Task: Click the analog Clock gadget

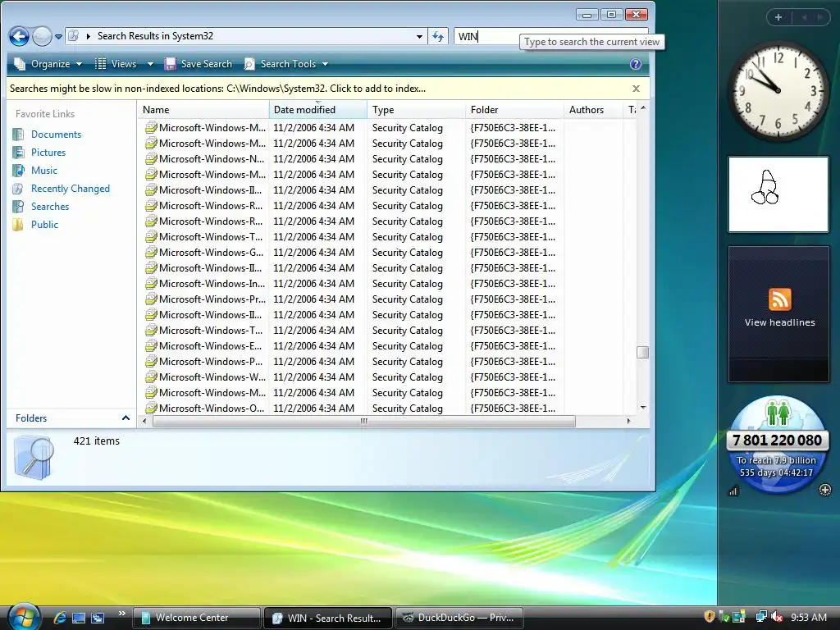Action: (x=778, y=91)
